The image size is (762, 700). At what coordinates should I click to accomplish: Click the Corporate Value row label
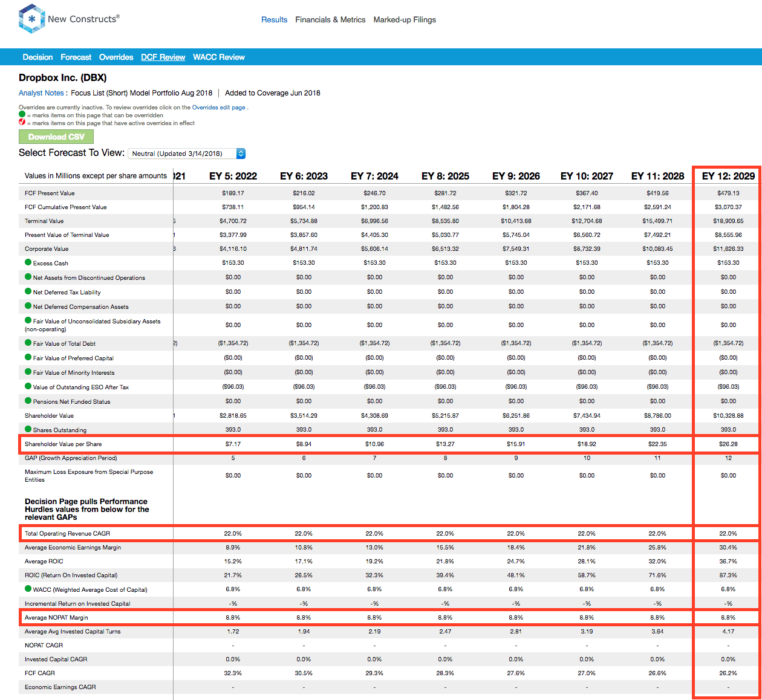(47, 249)
